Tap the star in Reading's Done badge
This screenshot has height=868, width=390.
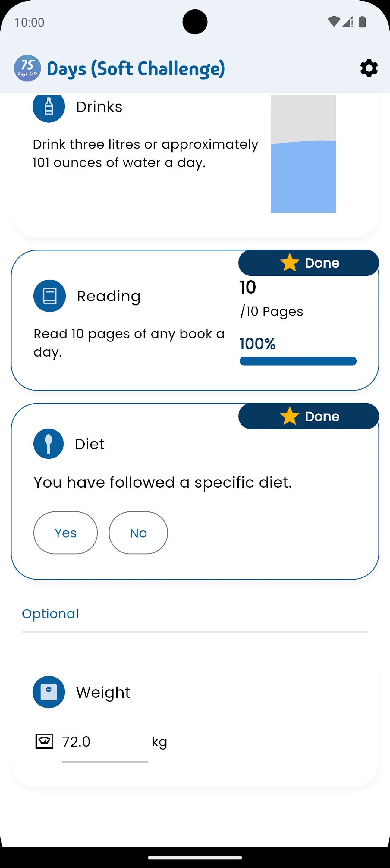point(290,263)
